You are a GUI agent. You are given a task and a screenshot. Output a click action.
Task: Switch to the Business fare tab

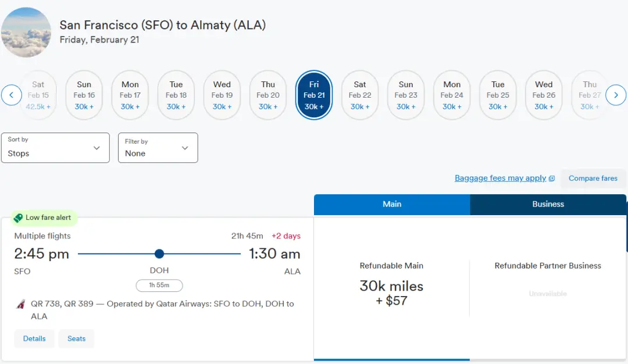[548, 204]
